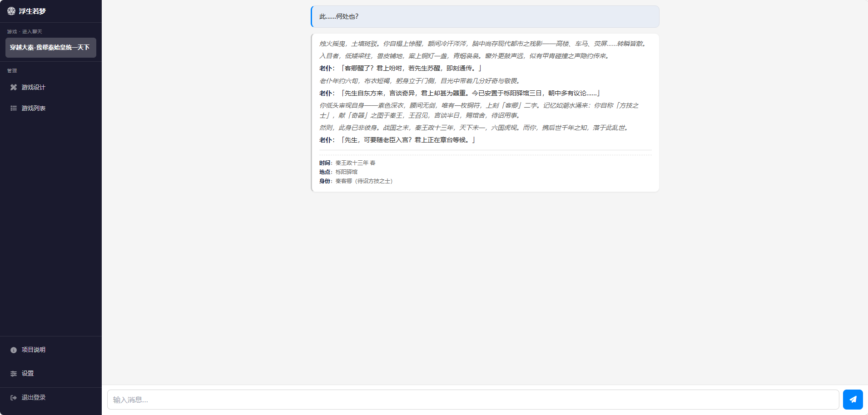
Task: Click the 设置 link text
Action: [x=27, y=373]
